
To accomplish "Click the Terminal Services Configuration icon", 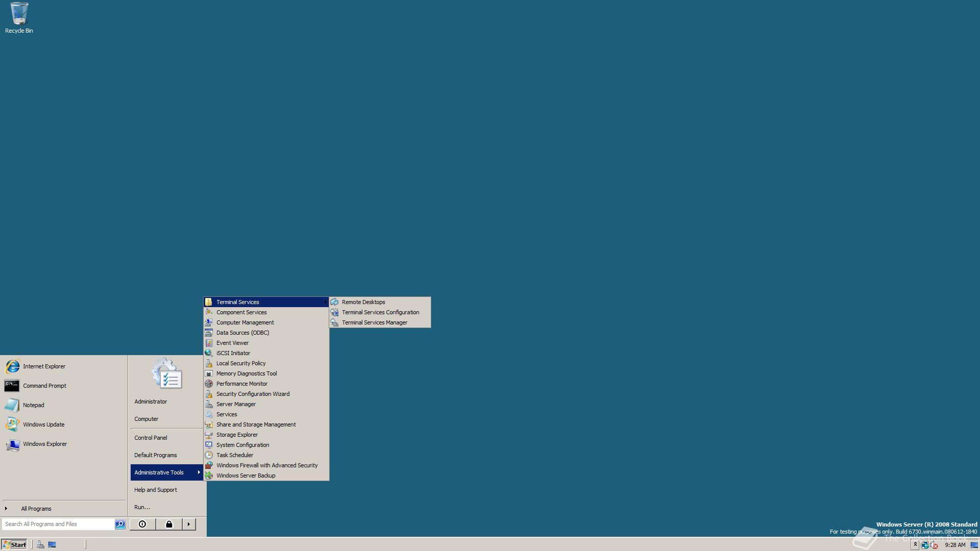I will point(334,312).
